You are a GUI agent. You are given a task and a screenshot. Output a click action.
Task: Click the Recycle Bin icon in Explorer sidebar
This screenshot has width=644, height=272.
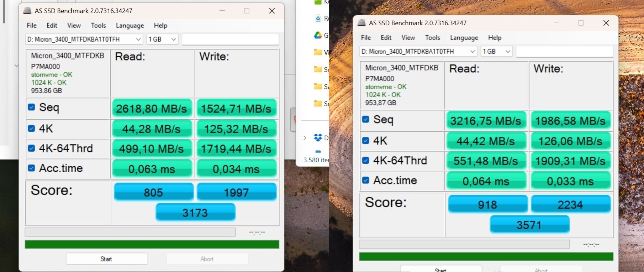click(318, 18)
